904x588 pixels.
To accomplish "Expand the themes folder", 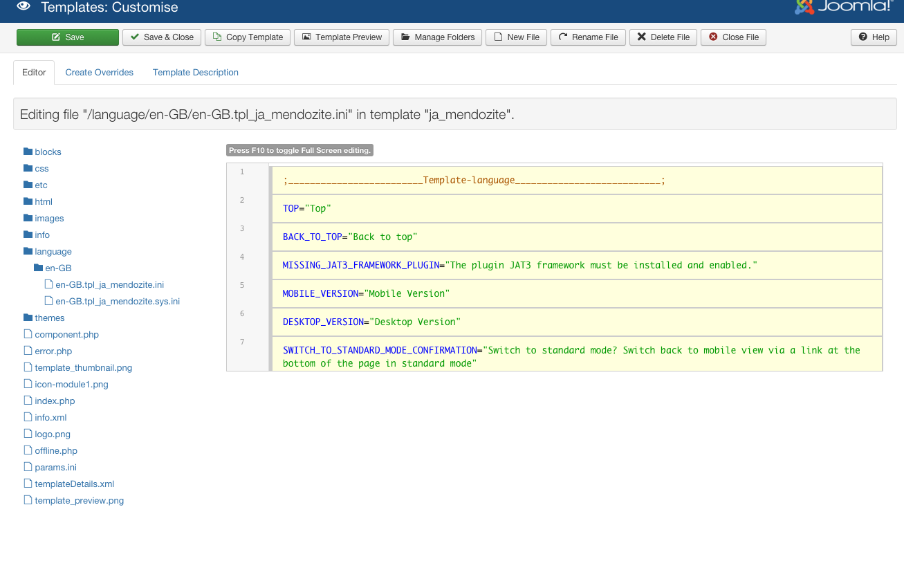I will [x=49, y=318].
